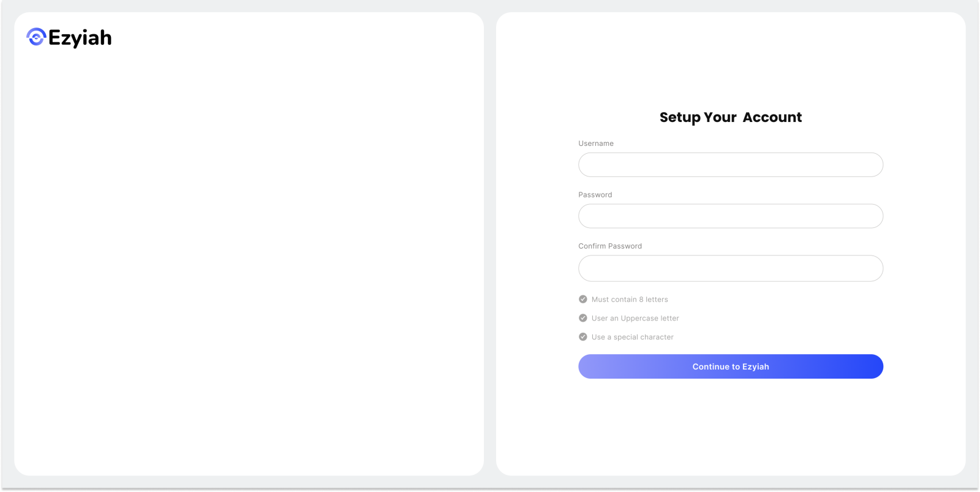
Task: Click the Username field label
Action: (596, 143)
